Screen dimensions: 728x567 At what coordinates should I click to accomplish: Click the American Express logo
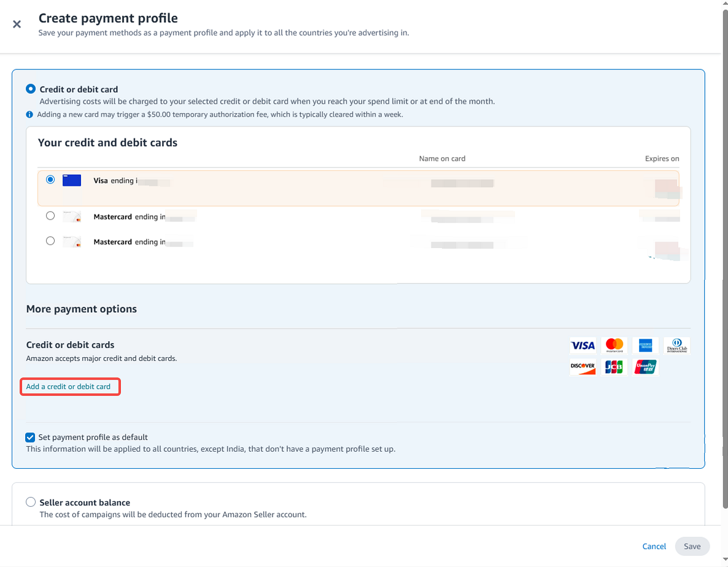coord(645,345)
